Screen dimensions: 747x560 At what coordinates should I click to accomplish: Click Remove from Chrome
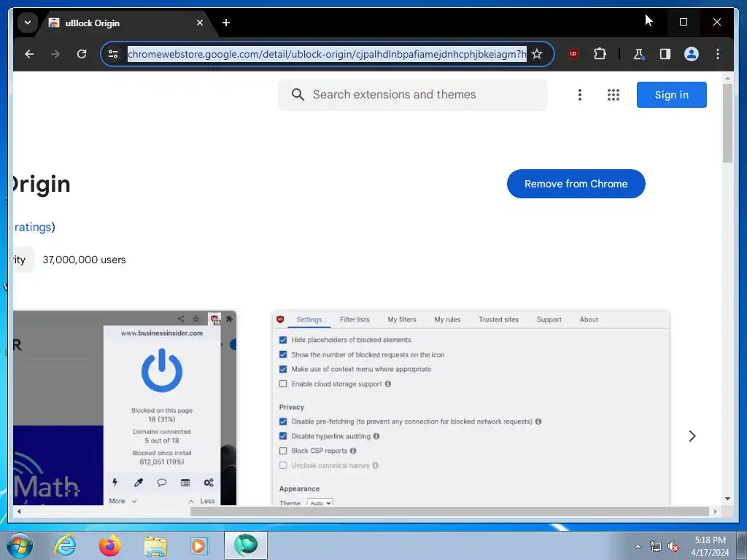click(576, 184)
